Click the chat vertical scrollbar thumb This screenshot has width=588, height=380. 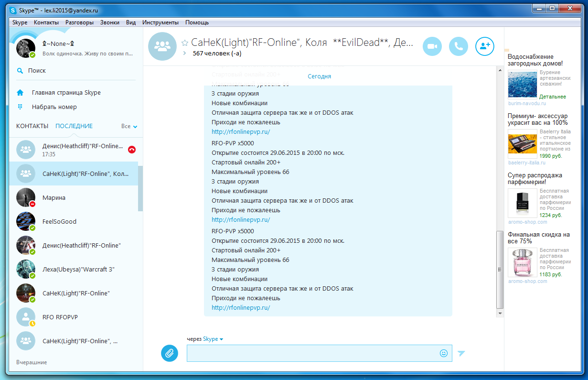pos(500,270)
